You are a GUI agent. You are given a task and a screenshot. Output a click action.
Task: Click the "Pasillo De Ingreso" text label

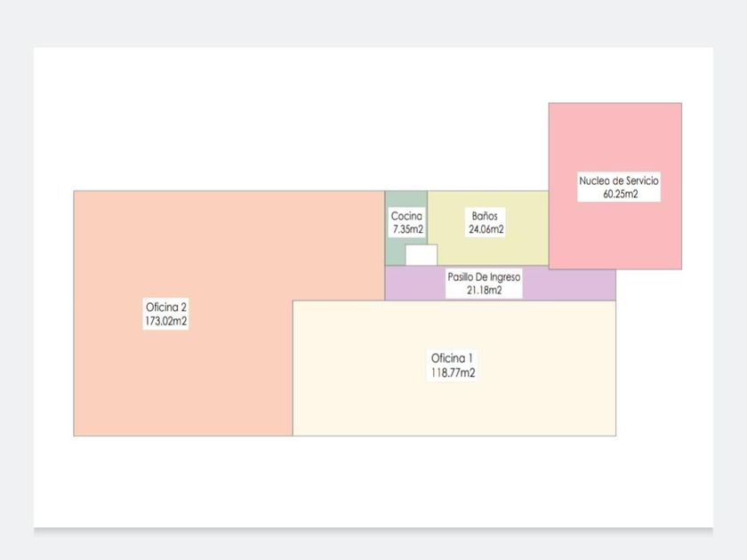pos(484,276)
